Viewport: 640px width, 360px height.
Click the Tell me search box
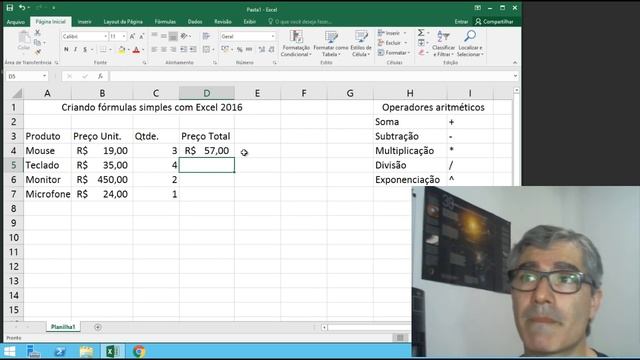click(x=300, y=22)
